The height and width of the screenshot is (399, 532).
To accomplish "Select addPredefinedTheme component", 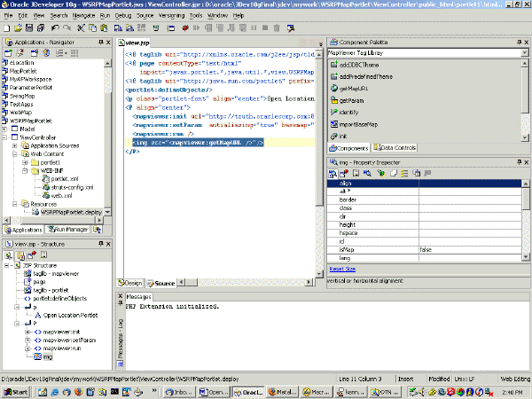I will click(x=365, y=76).
